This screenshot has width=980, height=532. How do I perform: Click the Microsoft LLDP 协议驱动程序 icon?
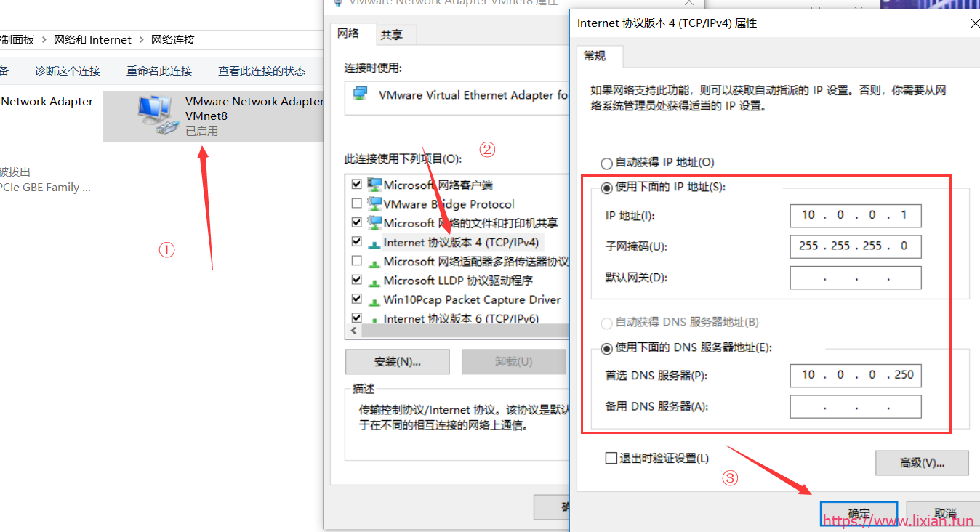pos(374,281)
